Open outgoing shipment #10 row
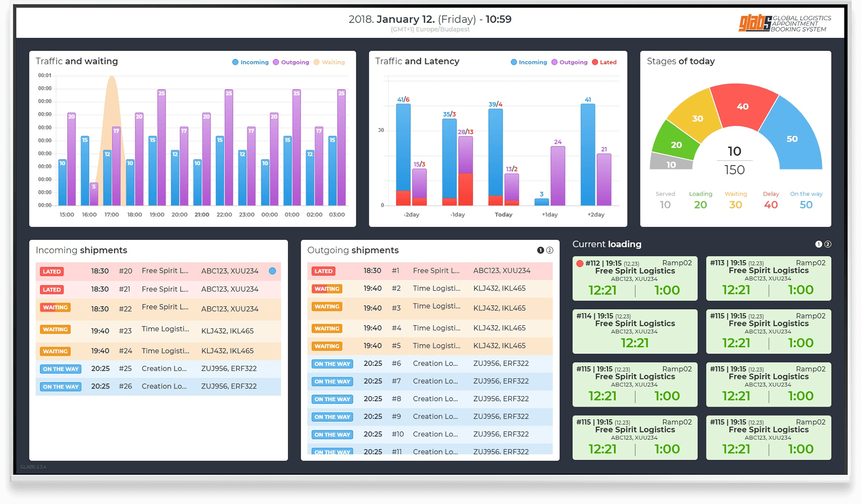 (x=430, y=434)
